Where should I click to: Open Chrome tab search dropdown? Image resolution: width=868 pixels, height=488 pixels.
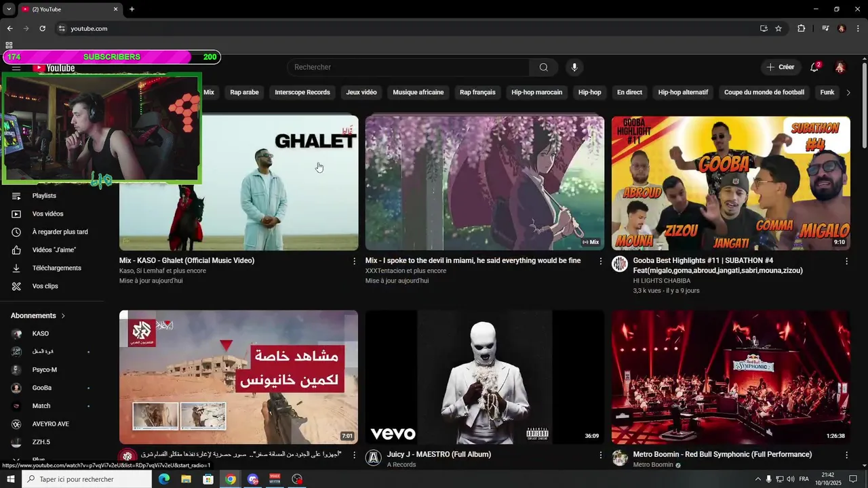[9, 9]
